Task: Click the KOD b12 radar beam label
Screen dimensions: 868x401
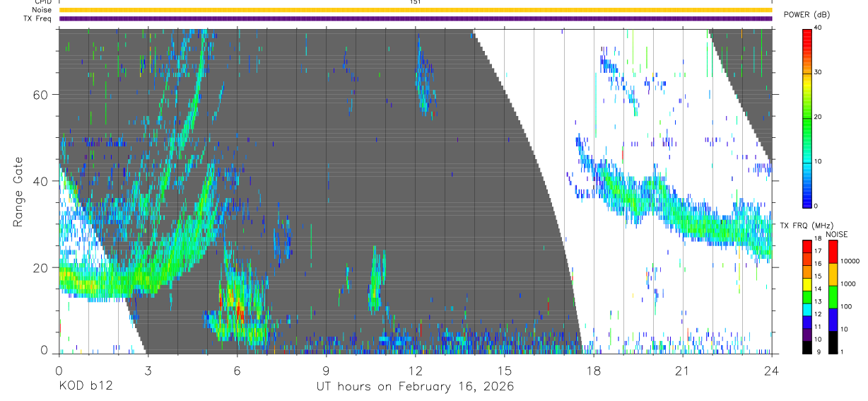Action: 85,387
